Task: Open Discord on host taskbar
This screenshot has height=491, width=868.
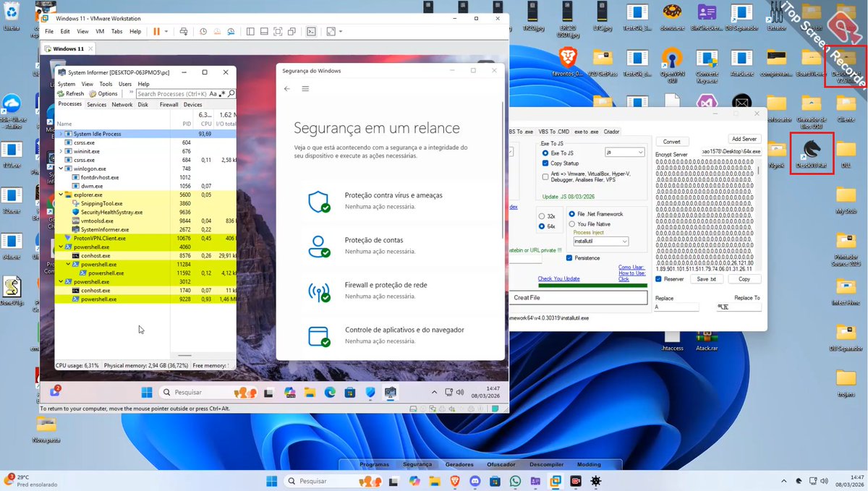Action: (x=475, y=481)
